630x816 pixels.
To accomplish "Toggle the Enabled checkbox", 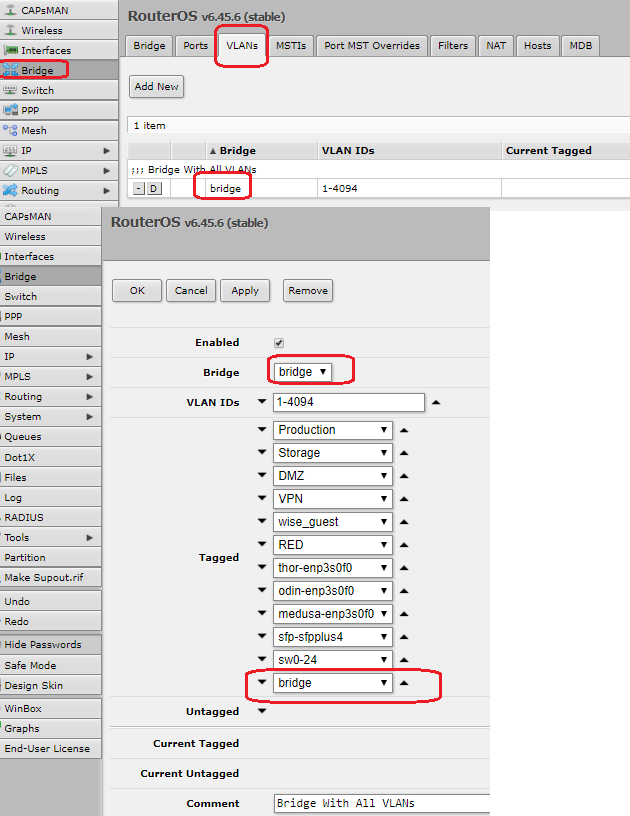I will [279, 342].
